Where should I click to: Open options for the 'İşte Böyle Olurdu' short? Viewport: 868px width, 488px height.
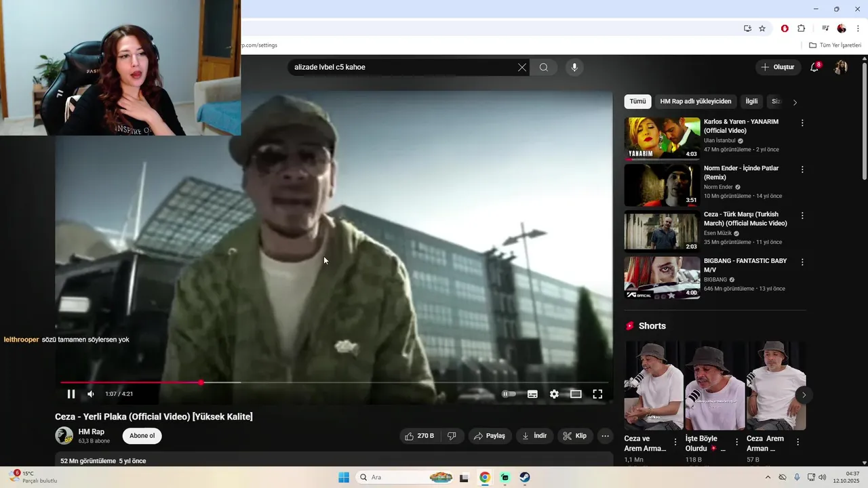coord(736,442)
